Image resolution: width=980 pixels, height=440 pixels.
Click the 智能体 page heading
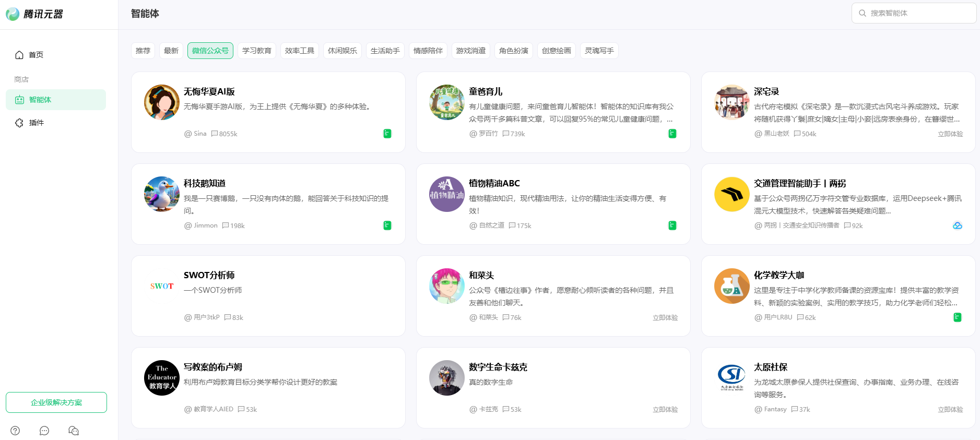(x=145, y=14)
